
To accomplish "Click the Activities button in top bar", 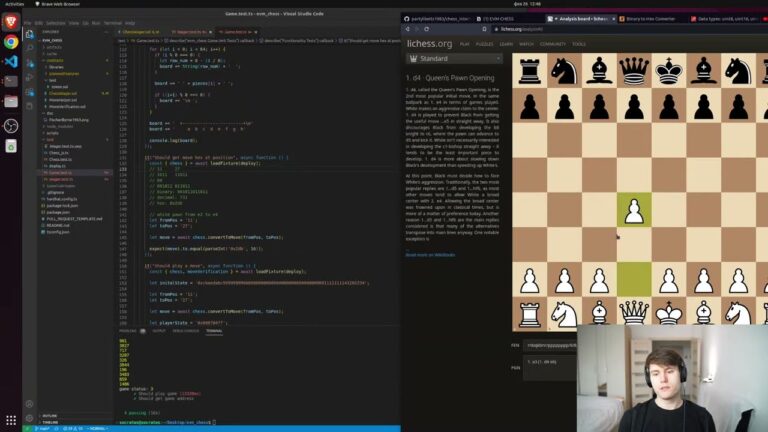I will 14,4.
